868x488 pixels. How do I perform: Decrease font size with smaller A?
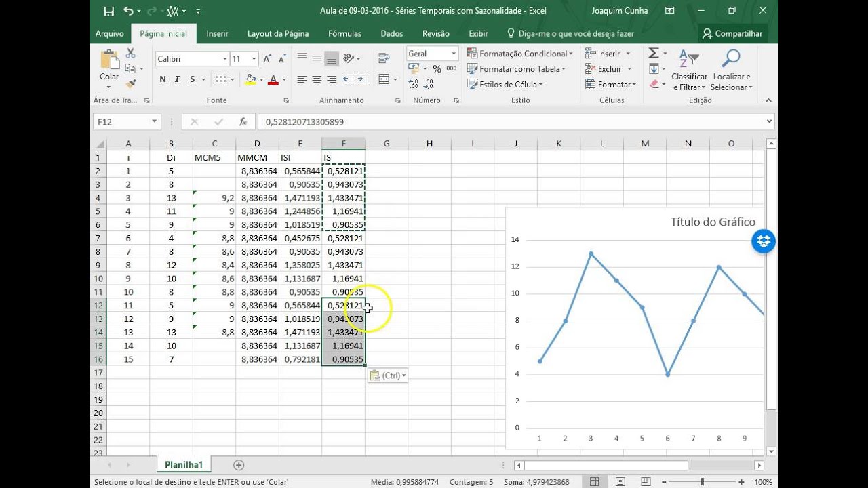[x=283, y=59]
